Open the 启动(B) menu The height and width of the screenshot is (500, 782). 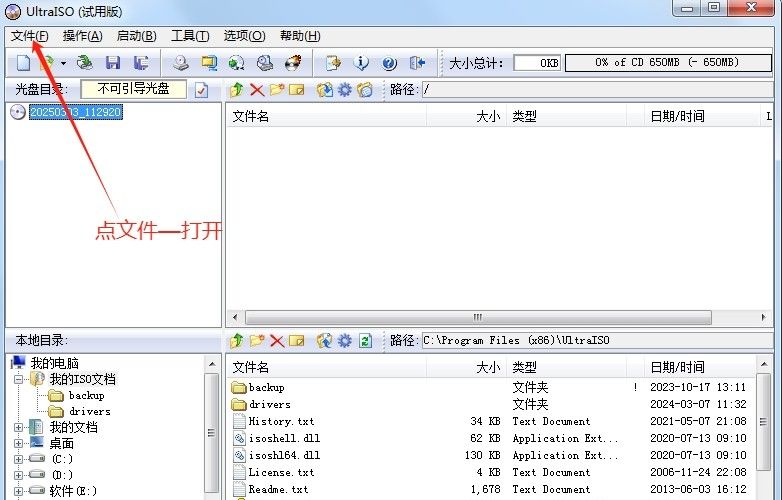[137, 36]
